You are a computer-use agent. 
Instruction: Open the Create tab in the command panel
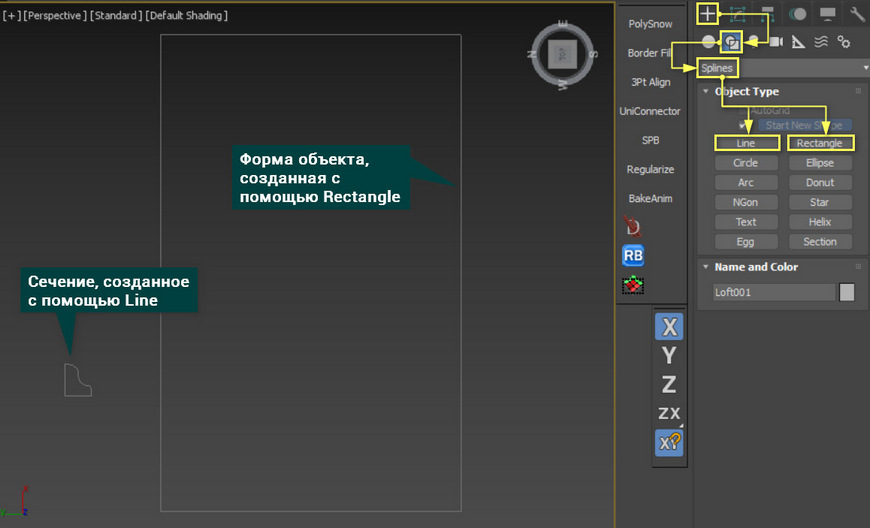point(708,13)
